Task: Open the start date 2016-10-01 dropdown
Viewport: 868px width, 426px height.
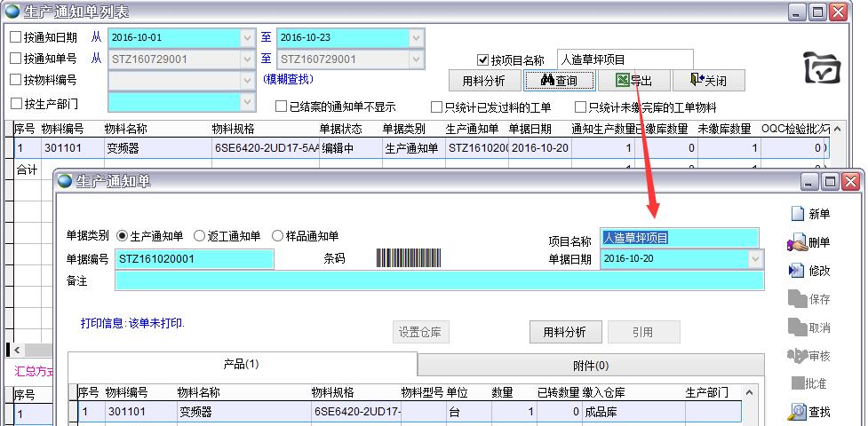Action: [247, 38]
